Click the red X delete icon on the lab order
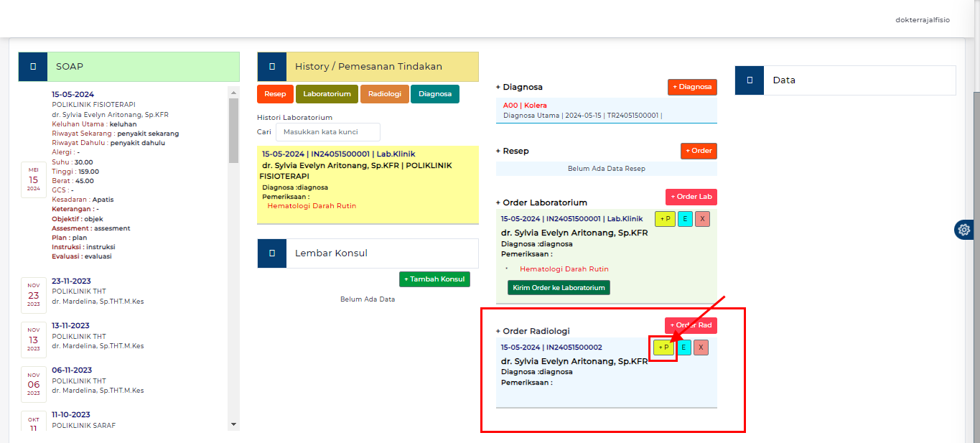 701,218
